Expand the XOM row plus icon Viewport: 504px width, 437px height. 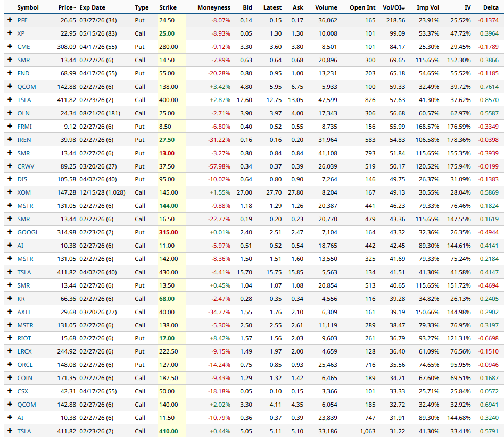[10, 192]
